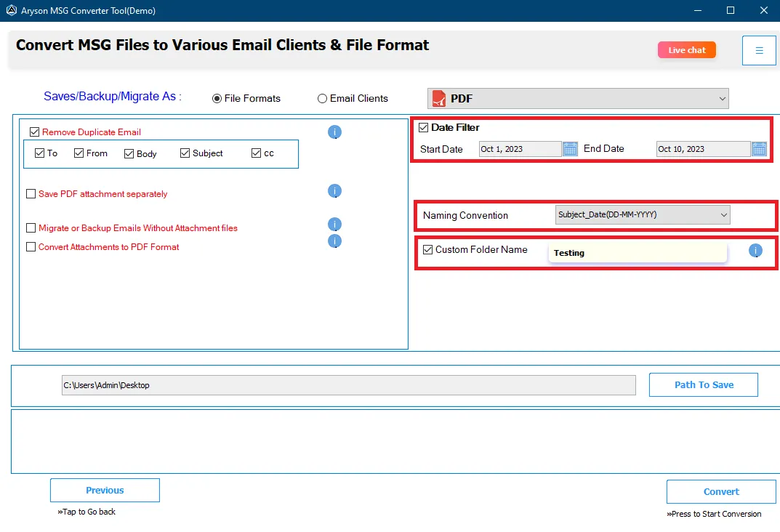Open the hamburger menu icon
The width and height of the screenshot is (780, 532).
point(759,50)
